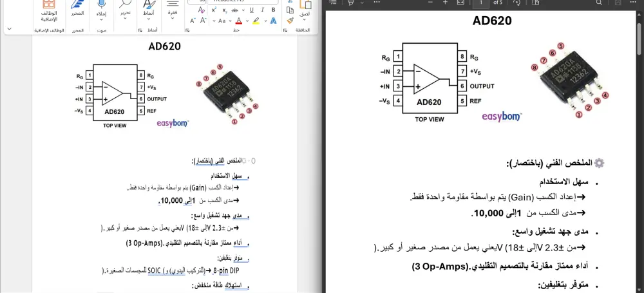Expand the Editing (تحرير) dropdown arrow

click(x=125, y=20)
